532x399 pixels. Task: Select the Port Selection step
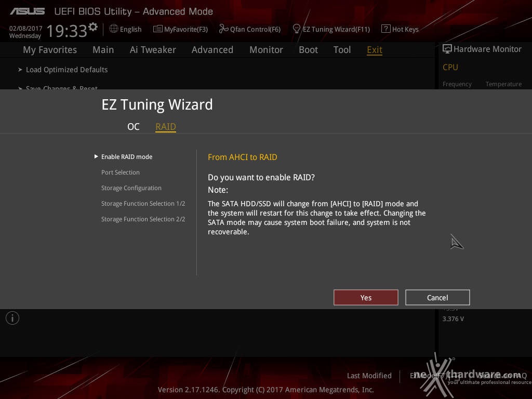pos(121,172)
